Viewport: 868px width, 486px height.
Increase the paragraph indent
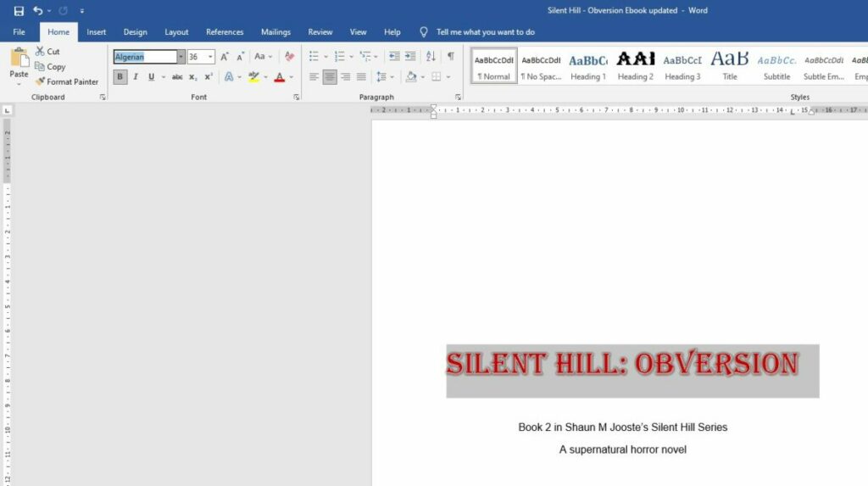tap(410, 57)
